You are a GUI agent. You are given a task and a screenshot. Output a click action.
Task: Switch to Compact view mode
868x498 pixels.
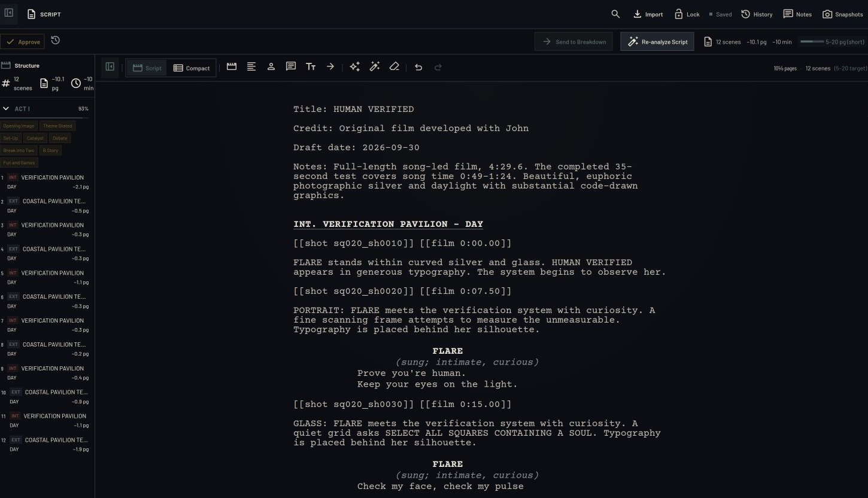pos(192,68)
